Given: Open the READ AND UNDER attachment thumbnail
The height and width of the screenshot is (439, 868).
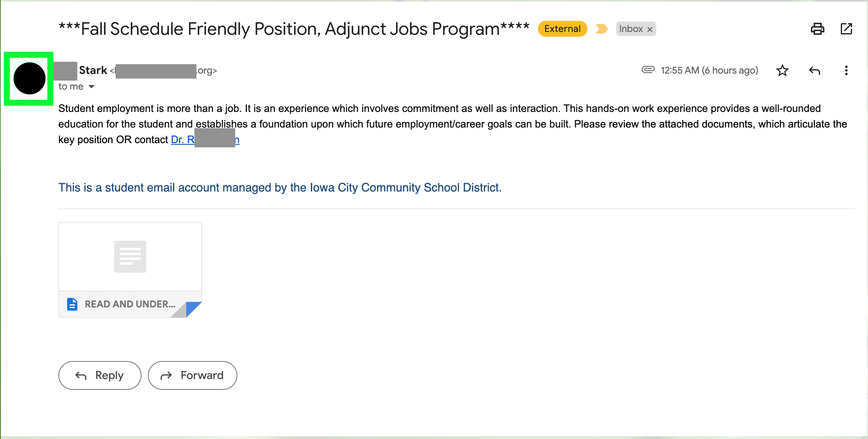Looking at the screenshot, I should [x=130, y=256].
